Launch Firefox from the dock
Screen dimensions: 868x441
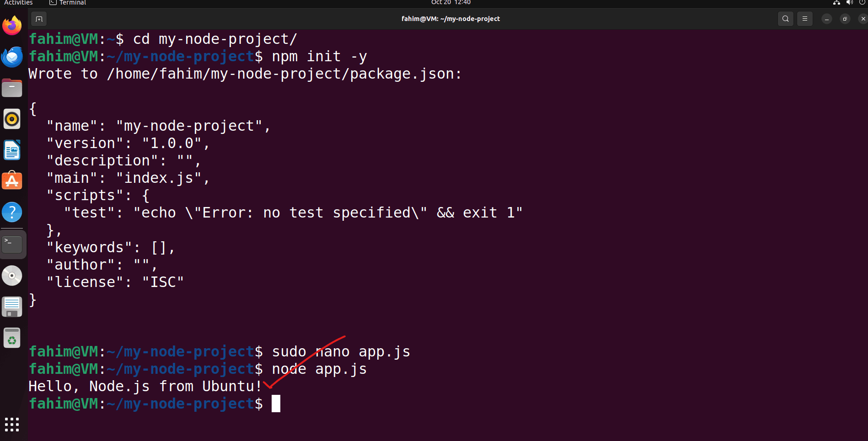pyautogui.click(x=12, y=26)
